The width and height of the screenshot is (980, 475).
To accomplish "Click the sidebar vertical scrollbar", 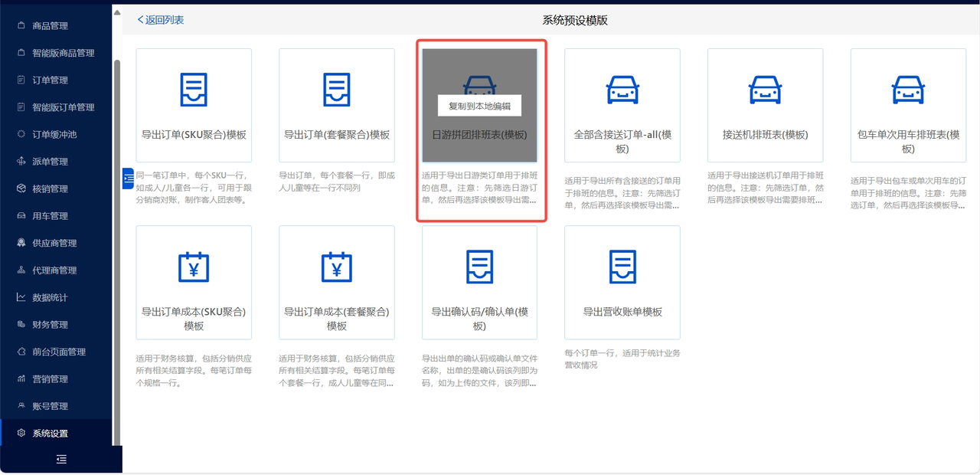I will pyautogui.click(x=117, y=230).
